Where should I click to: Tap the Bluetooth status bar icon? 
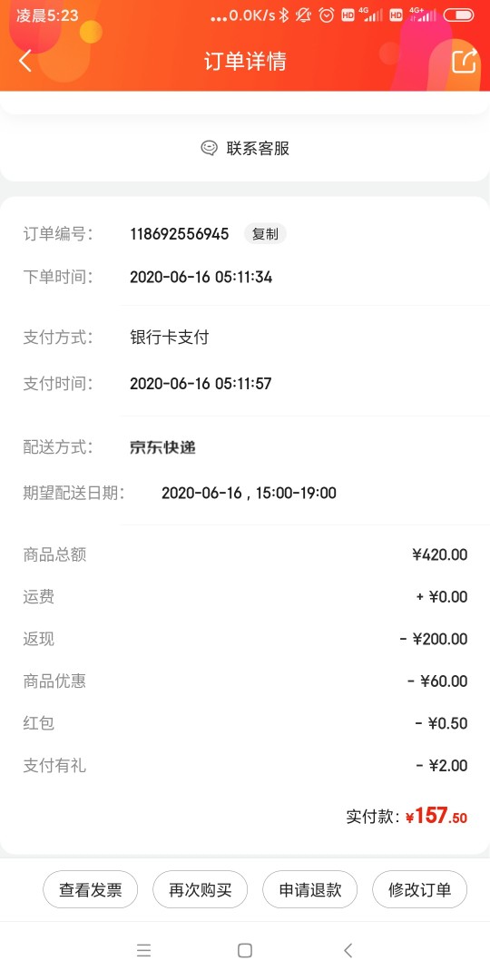(x=284, y=15)
